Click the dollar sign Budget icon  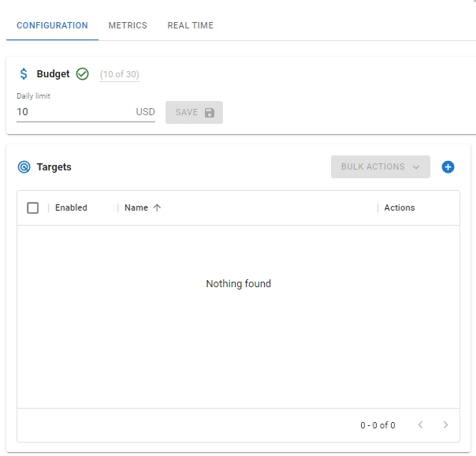24,74
